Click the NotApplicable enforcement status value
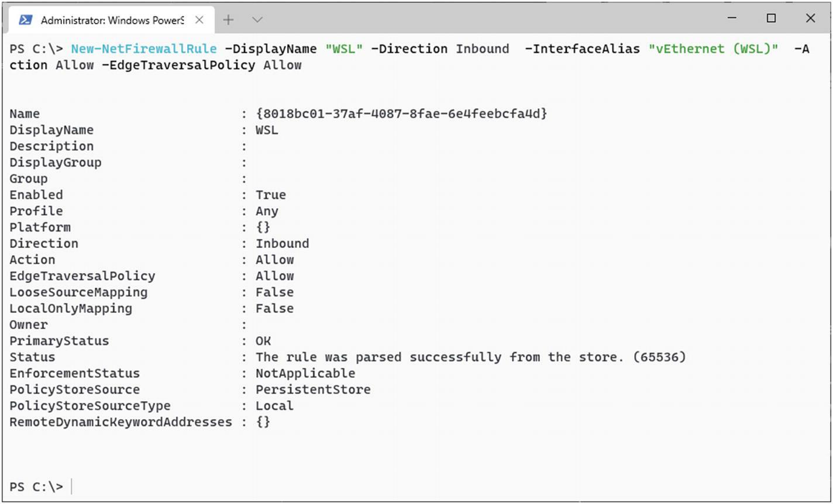 (x=305, y=373)
